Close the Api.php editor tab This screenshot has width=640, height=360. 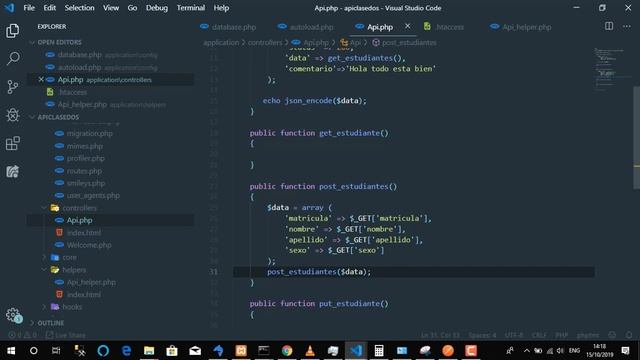click(x=407, y=26)
